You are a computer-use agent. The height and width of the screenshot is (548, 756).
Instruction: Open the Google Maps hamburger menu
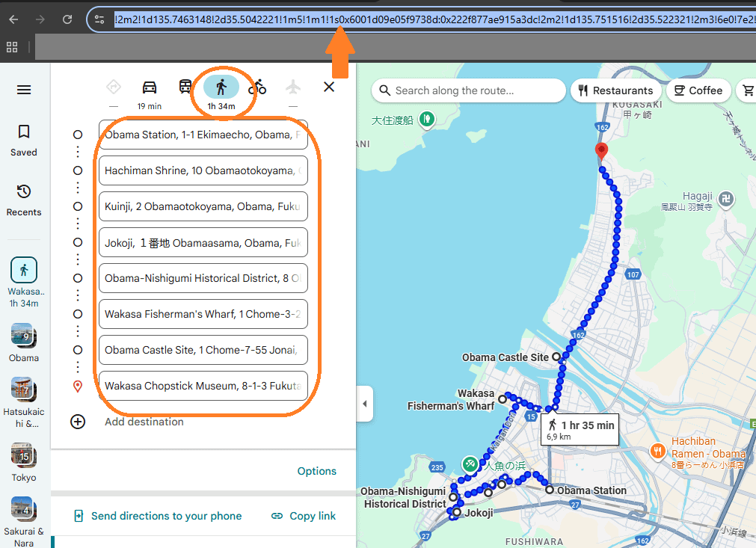(23, 90)
